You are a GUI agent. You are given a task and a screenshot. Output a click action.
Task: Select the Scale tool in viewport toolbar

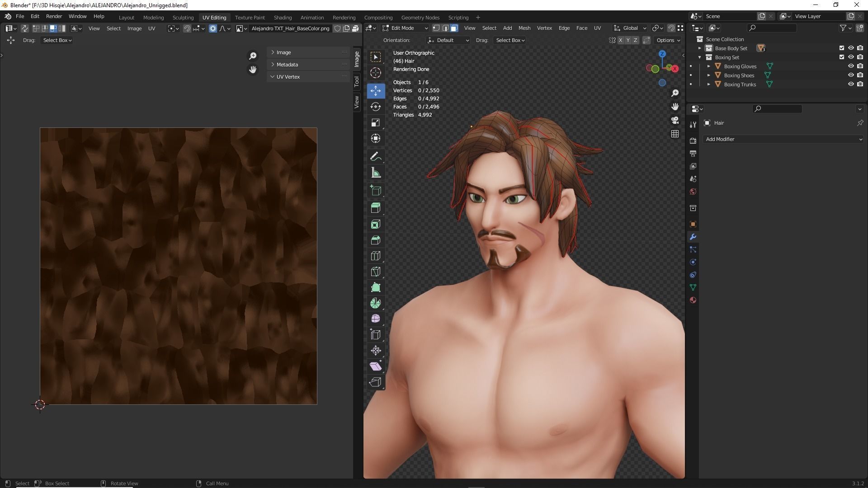376,123
